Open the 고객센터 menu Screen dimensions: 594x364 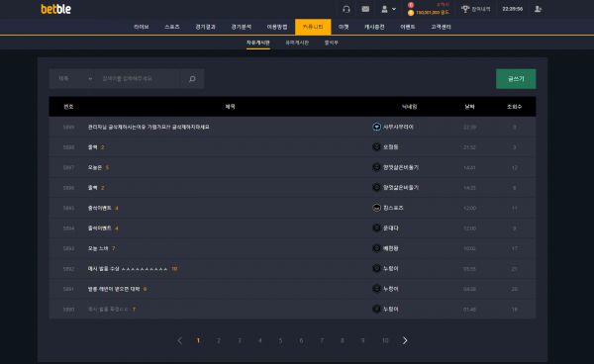click(x=441, y=27)
